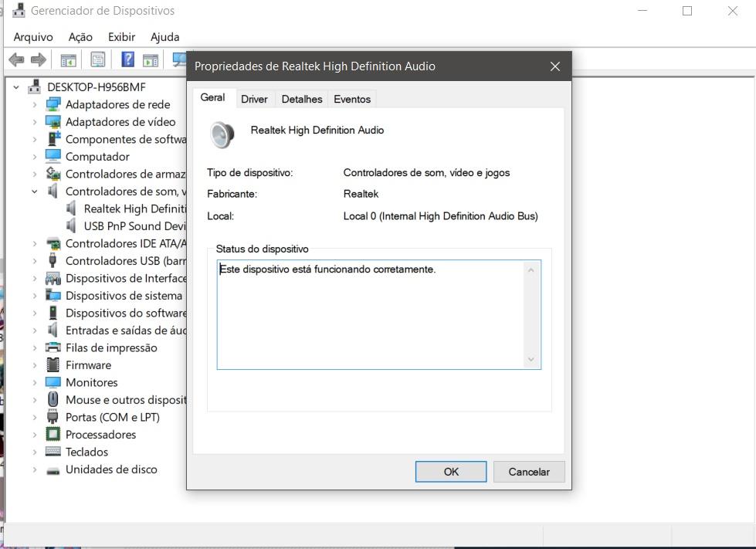Screen dimensions: 756x549
Task: Expand Portas (COM e LPT) chevron
Action: (35, 417)
